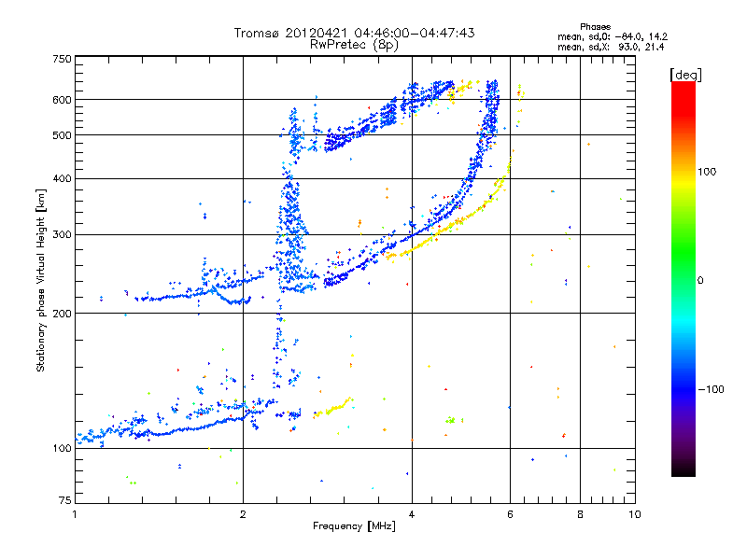Click the y-axis tick label "300"
The height and width of the screenshot is (560, 747).
tap(62, 234)
